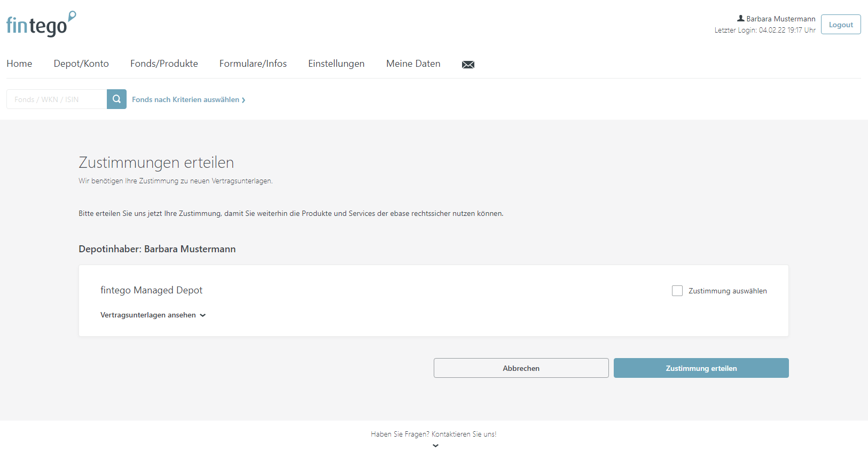Screen dimensions: 868x458
Task: Focus the Fonds / WKN / ISIN search field
Action: [57, 99]
